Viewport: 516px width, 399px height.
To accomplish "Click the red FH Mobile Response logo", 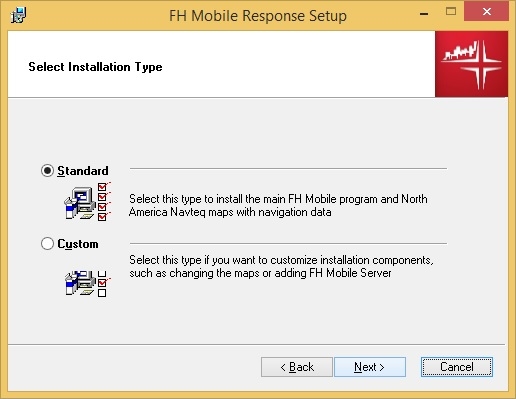I will (471, 64).
